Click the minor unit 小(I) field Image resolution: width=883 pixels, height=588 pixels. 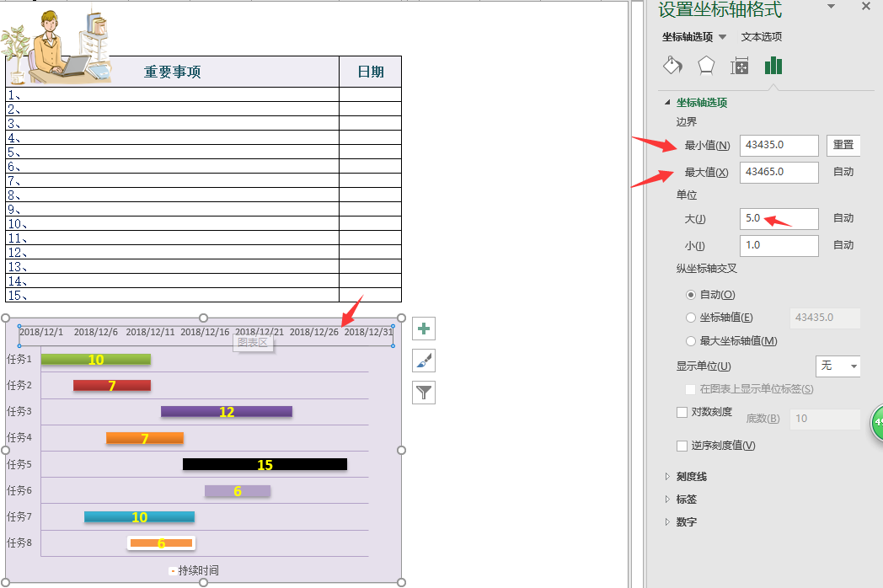[779, 246]
